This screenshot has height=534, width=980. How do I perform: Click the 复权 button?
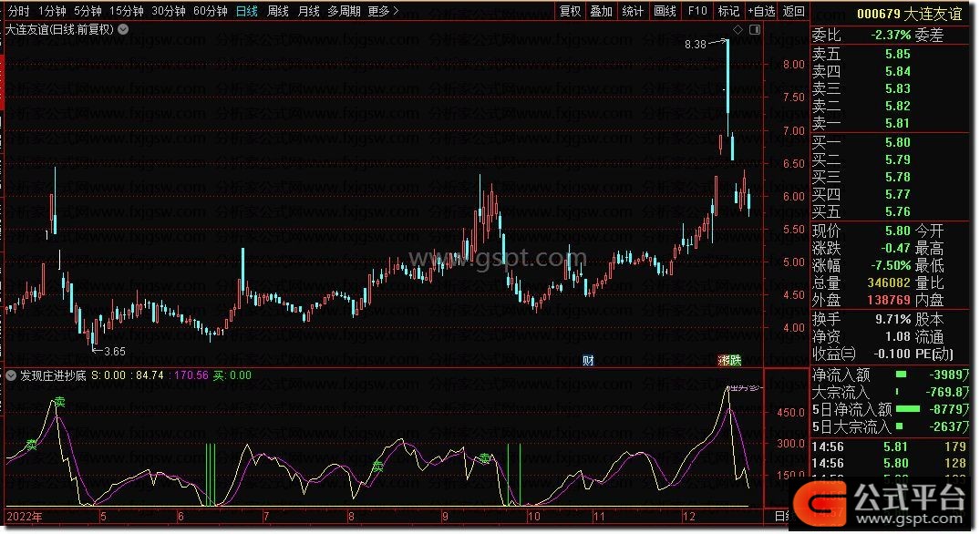pos(570,11)
